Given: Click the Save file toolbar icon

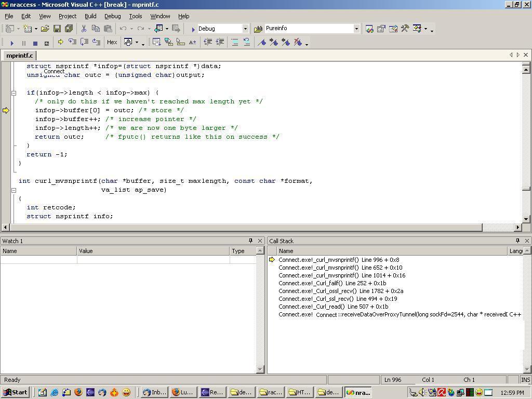Looking at the screenshot, I should click(57, 29).
